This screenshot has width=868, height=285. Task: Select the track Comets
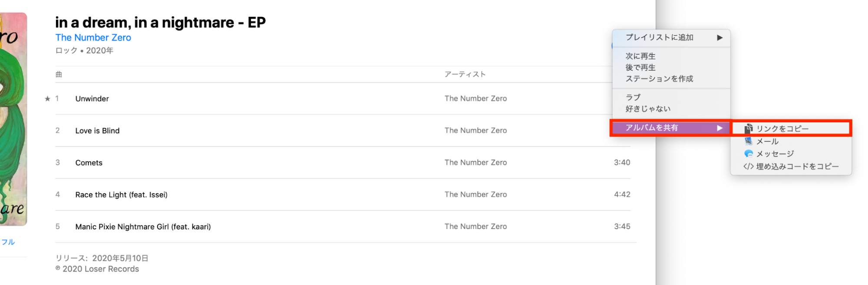[89, 163]
